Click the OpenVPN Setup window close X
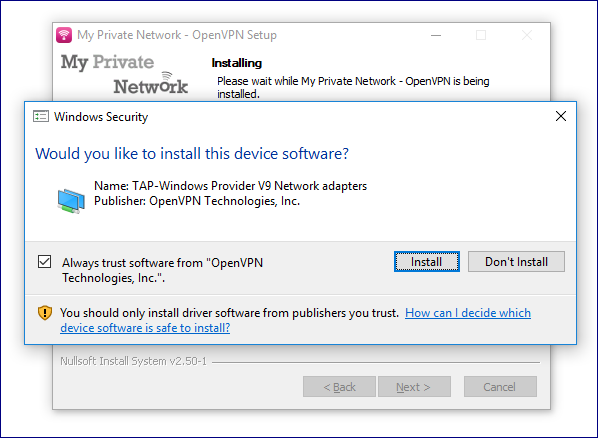The image size is (598, 438). (x=527, y=35)
